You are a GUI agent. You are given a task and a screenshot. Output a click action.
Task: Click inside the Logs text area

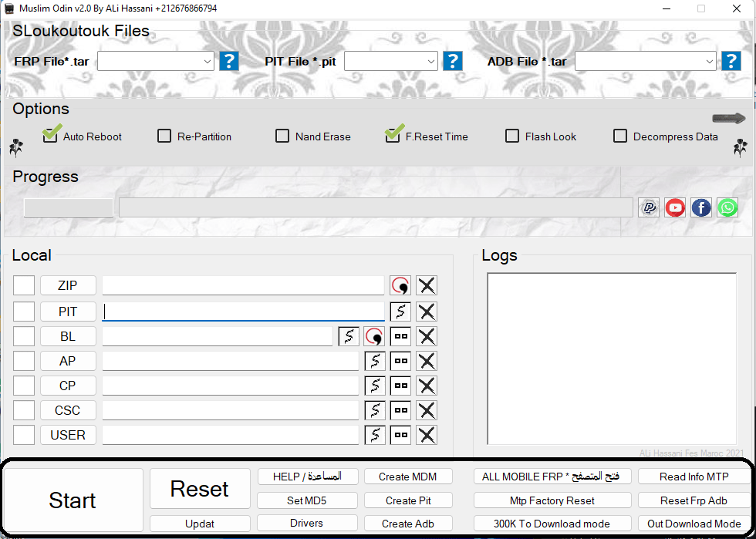pos(612,359)
